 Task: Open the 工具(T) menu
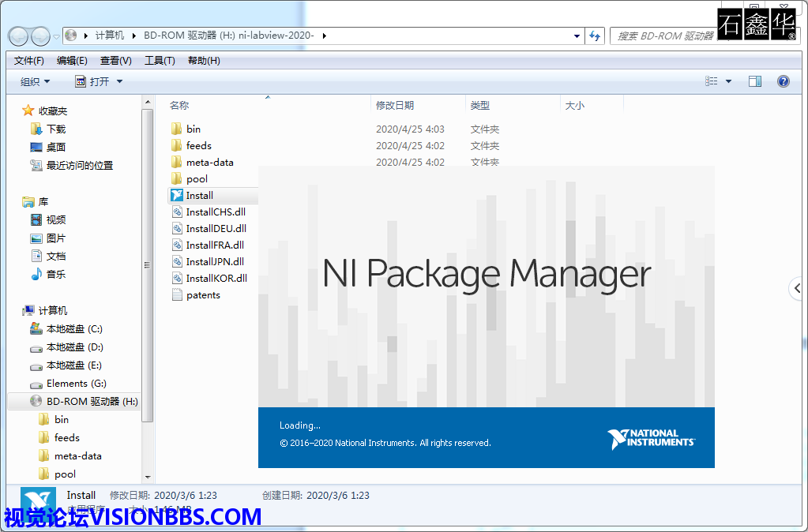160,61
